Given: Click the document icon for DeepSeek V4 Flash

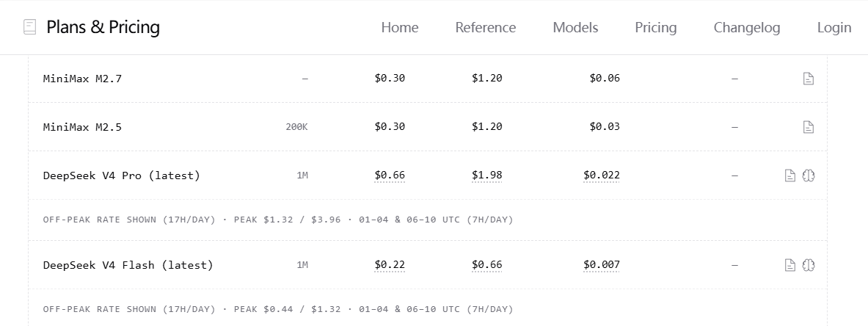Looking at the screenshot, I should 790,265.
